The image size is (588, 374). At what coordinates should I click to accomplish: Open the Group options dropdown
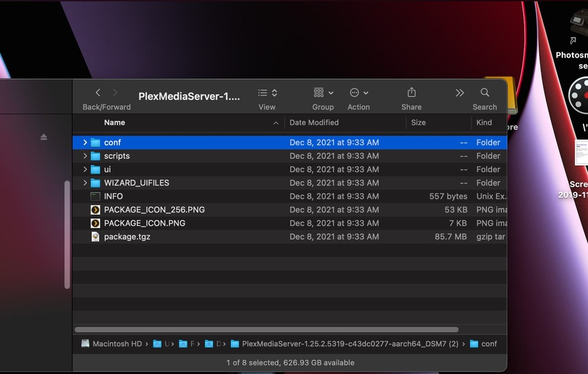coord(323,93)
